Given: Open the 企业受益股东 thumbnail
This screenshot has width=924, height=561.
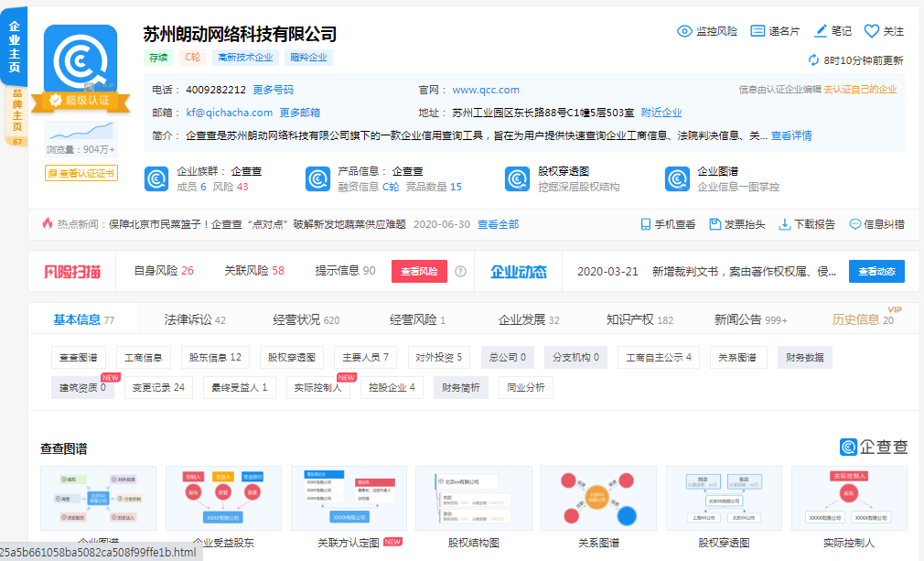Looking at the screenshot, I should pos(223,499).
